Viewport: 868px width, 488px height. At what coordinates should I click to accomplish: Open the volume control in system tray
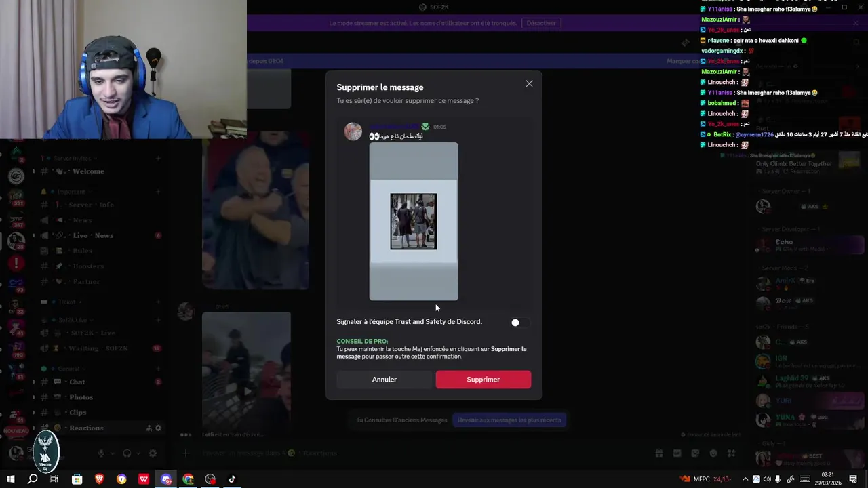tap(767, 479)
